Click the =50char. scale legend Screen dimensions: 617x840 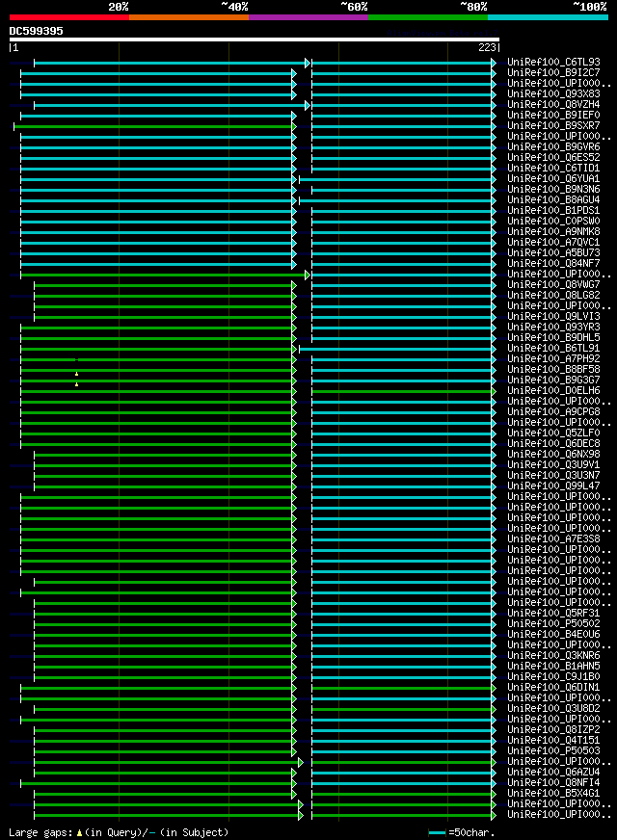(462, 833)
